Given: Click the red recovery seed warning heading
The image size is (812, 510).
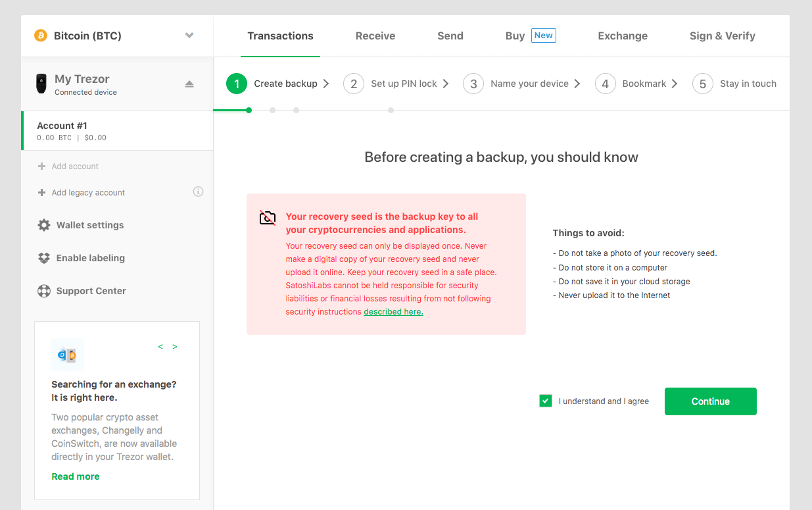Looking at the screenshot, I should click(x=382, y=223).
